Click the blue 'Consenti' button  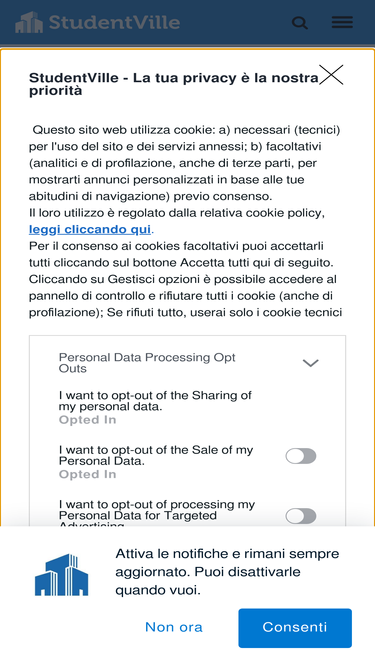pos(295,627)
